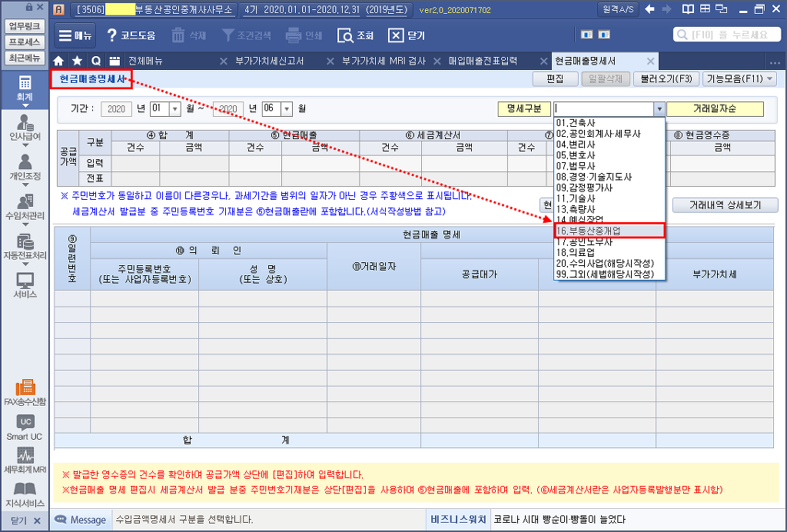Click the 닫기 toolbar button
Viewport: 787px width, 532px height.
click(x=407, y=35)
